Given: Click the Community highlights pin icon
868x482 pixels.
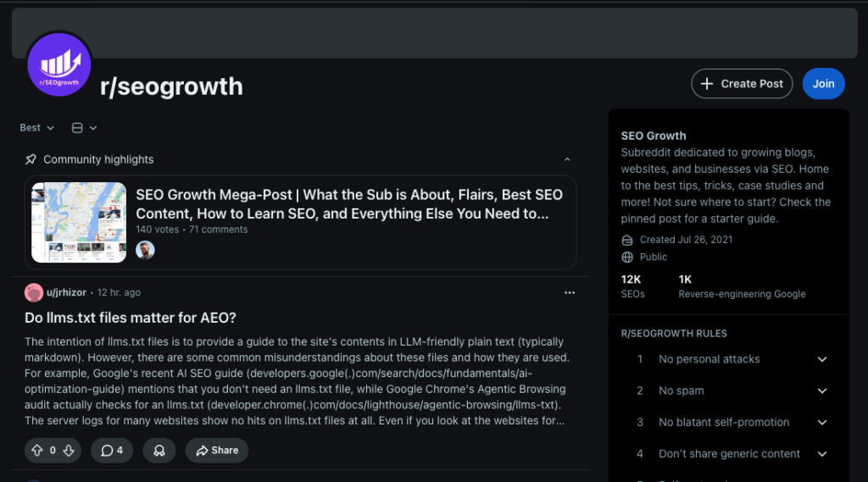Looking at the screenshot, I should point(31,159).
